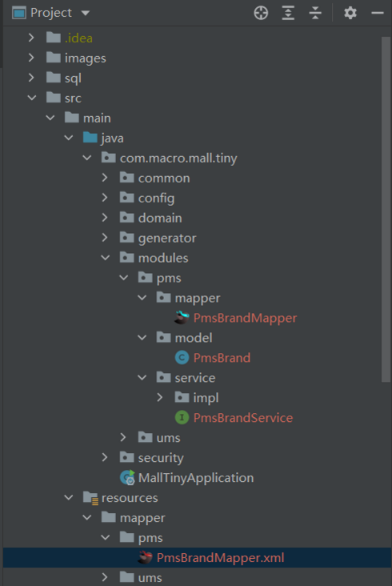Click the PmsBrand class icon
The width and height of the screenshot is (392, 586).
pos(182,358)
